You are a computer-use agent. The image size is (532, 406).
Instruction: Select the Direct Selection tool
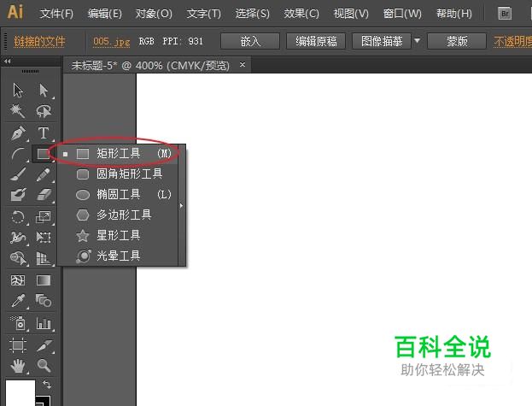44,91
